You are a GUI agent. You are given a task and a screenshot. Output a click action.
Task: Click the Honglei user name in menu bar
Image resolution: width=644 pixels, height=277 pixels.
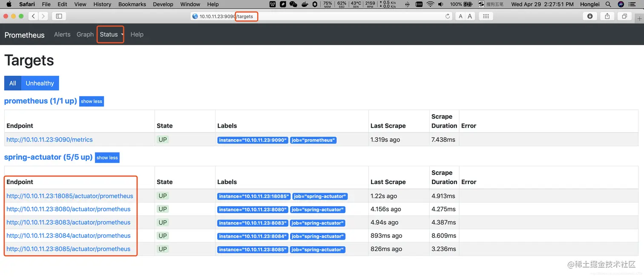(589, 4)
